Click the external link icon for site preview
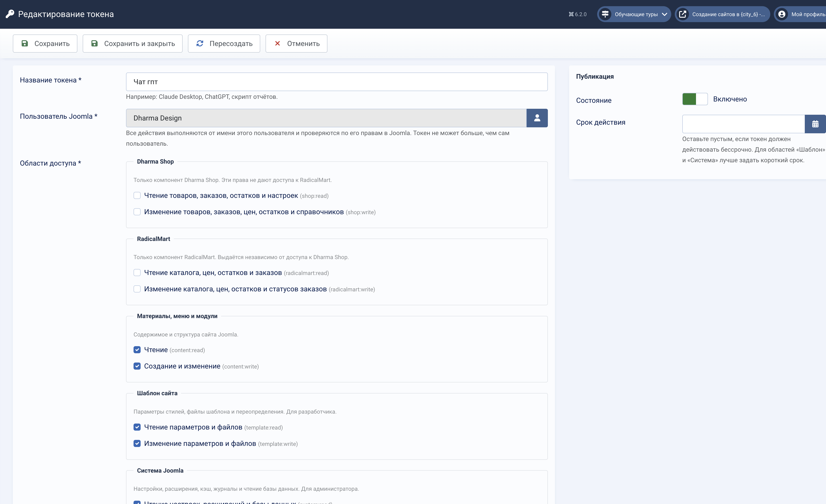Screen dimensions: 826x504 pyautogui.click(x=683, y=14)
